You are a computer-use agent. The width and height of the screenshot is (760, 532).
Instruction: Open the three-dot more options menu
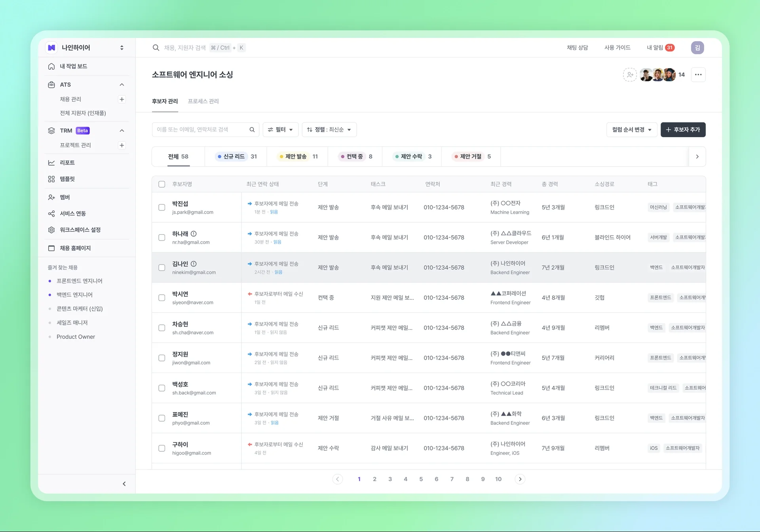[698, 74]
